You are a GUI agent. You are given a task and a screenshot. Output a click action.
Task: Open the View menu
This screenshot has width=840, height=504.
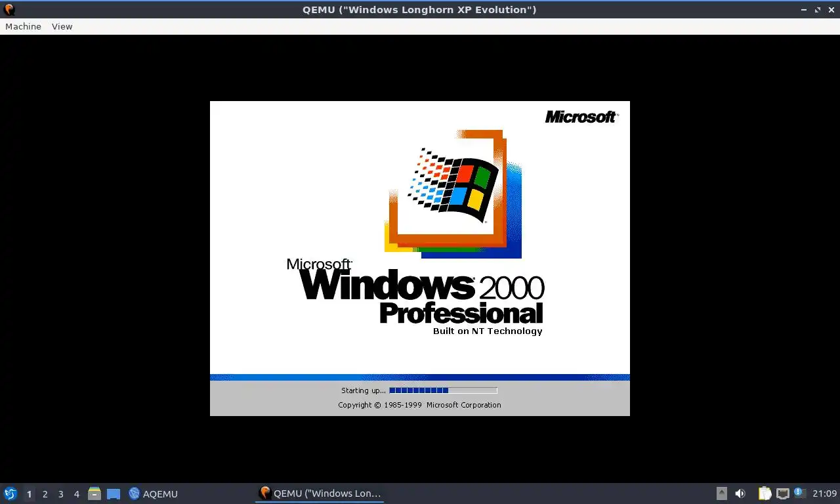(62, 26)
